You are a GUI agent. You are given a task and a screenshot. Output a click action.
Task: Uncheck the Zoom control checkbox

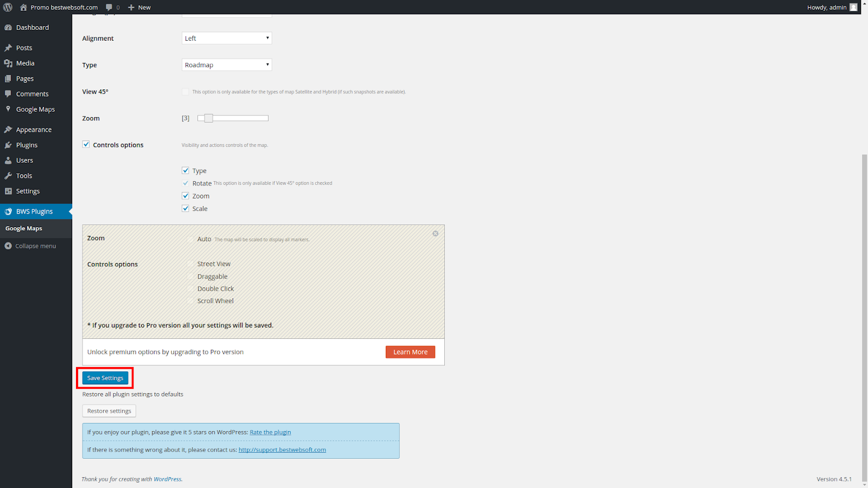tap(186, 196)
